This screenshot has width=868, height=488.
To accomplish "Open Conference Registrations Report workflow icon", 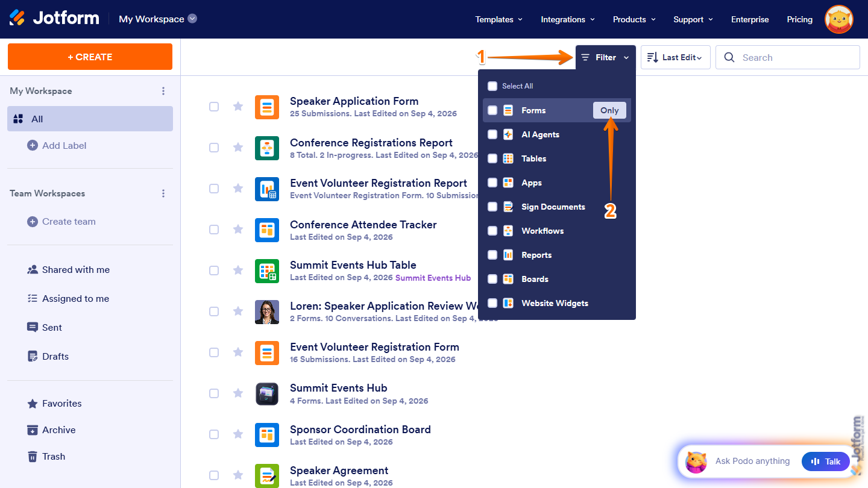I will [267, 148].
